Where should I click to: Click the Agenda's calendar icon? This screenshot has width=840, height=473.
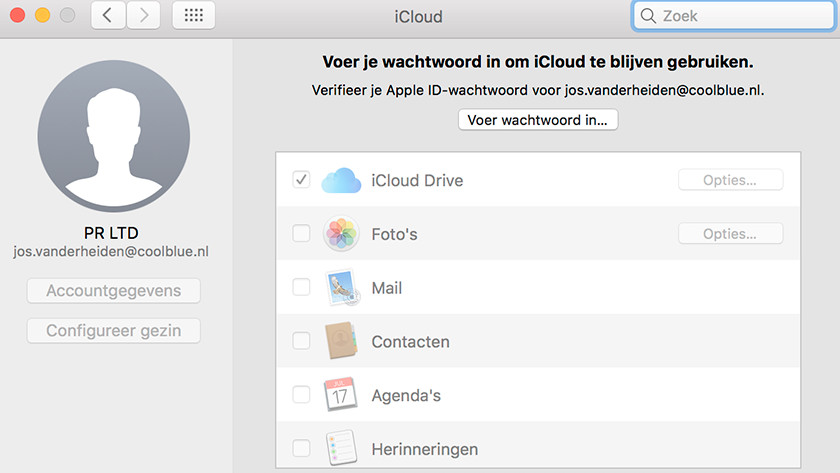(x=341, y=395)
